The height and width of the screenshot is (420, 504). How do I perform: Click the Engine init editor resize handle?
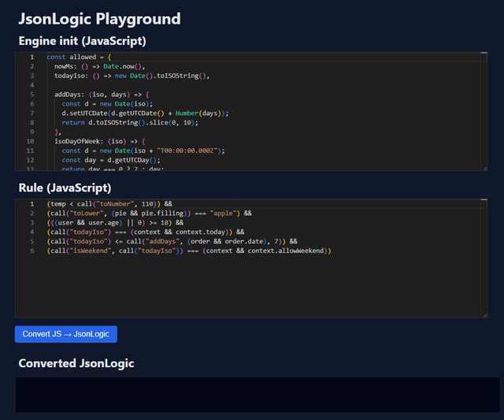click(485, 169)
